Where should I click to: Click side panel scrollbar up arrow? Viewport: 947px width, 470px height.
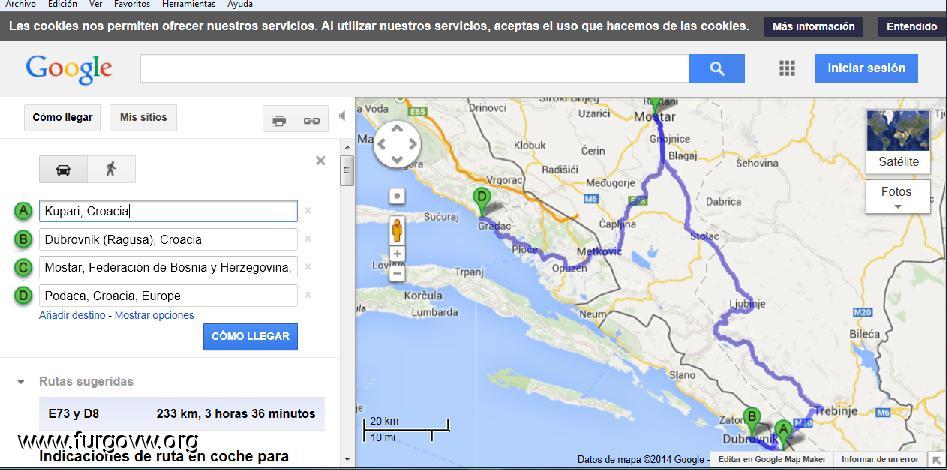347,147
